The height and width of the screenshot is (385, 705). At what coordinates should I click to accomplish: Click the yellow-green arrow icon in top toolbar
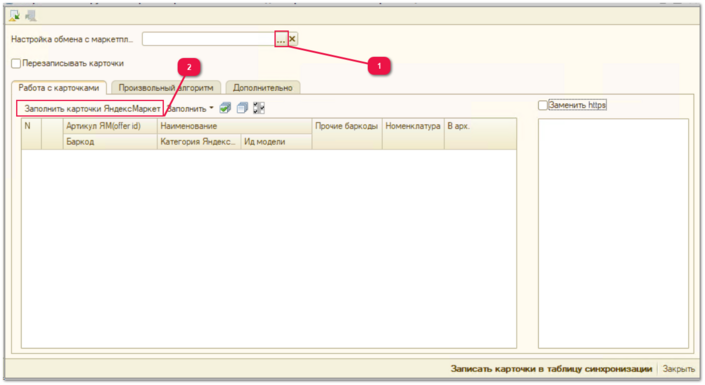pyautogui.click(x=14, y=16)
